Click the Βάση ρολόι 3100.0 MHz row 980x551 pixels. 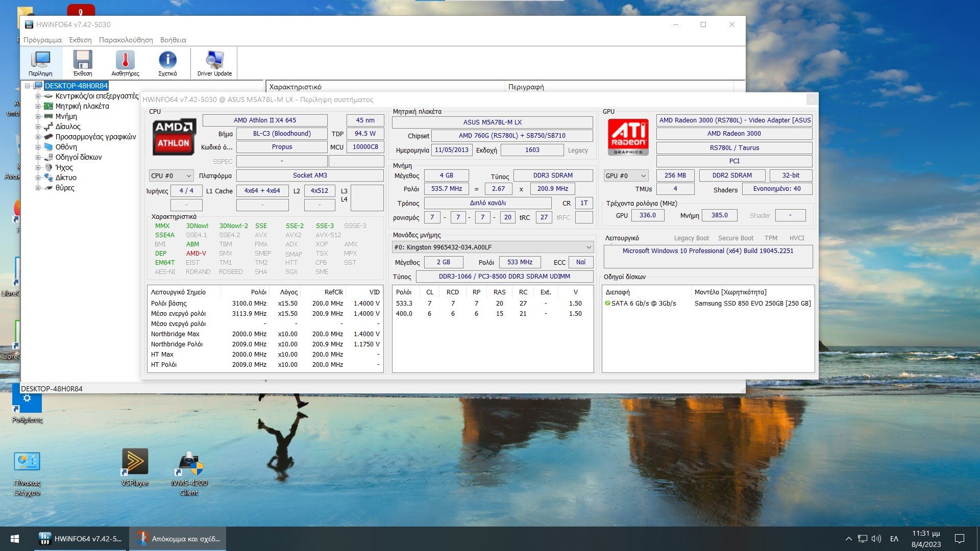(265, 303)
